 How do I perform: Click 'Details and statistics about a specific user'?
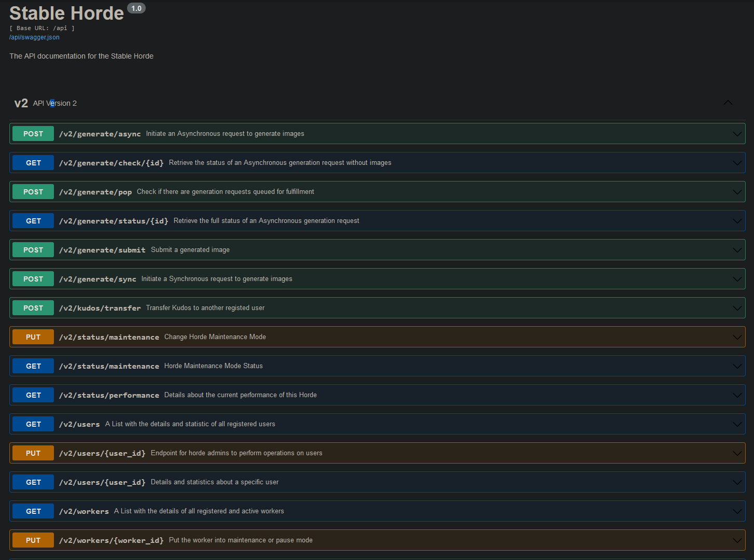[x=215, y=482]
